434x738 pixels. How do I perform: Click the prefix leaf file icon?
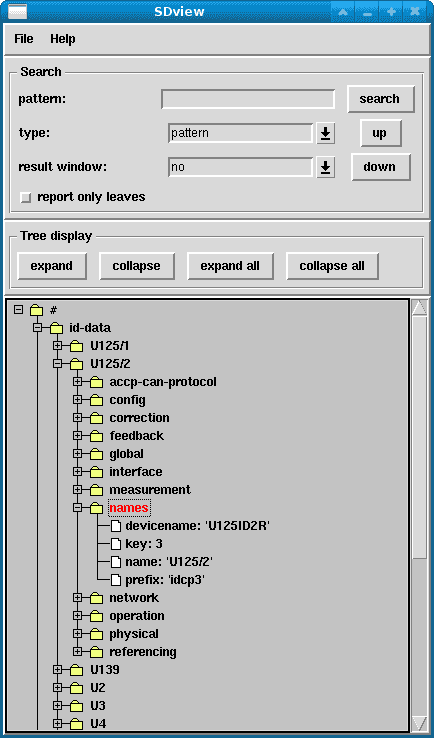click(116, 580)
